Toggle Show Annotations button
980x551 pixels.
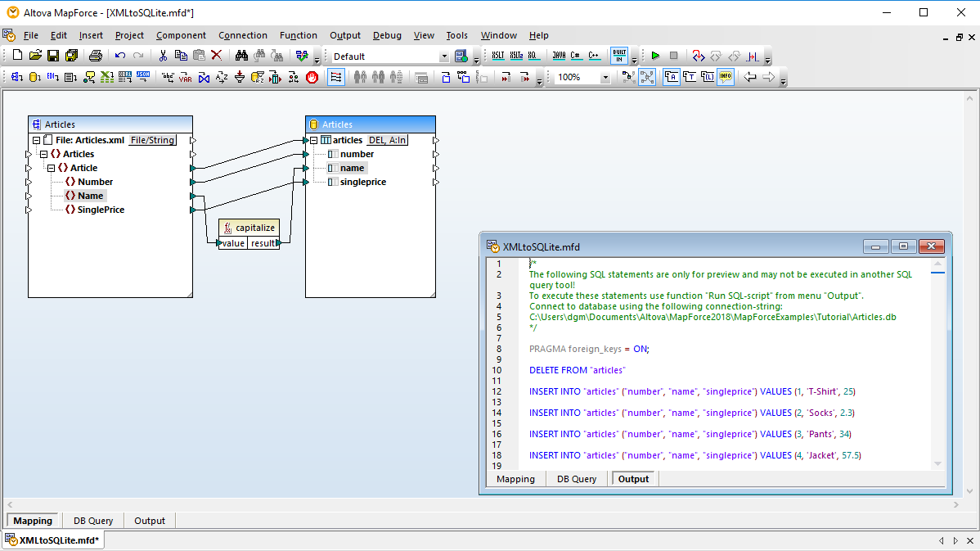coord(672,77)
